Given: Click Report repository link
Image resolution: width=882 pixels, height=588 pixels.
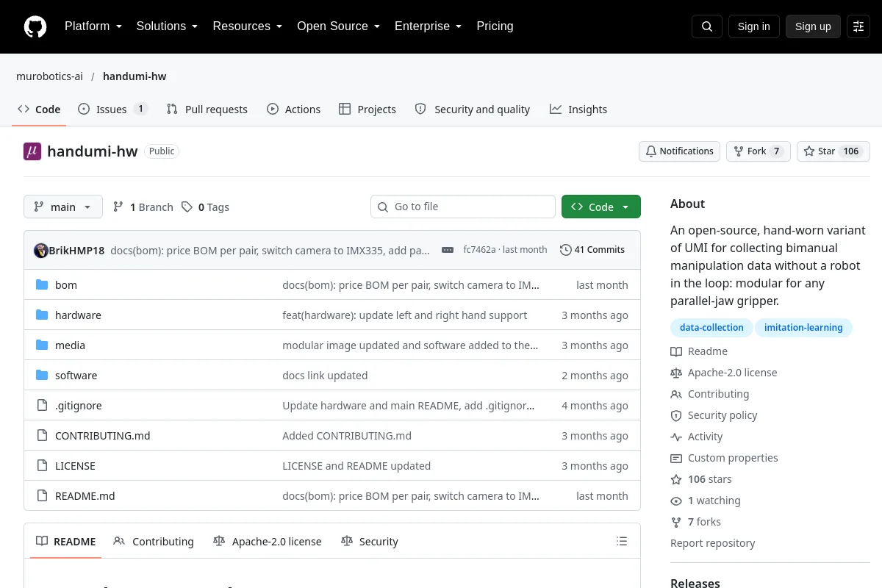Looking at the screenshot, I should tap(712, 544).
